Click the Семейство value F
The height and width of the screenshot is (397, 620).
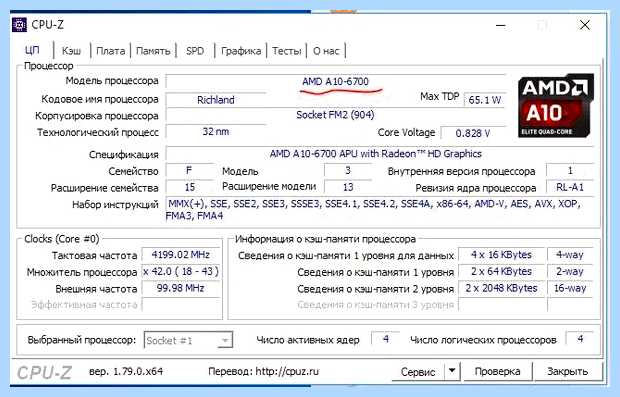coord(189,170)
